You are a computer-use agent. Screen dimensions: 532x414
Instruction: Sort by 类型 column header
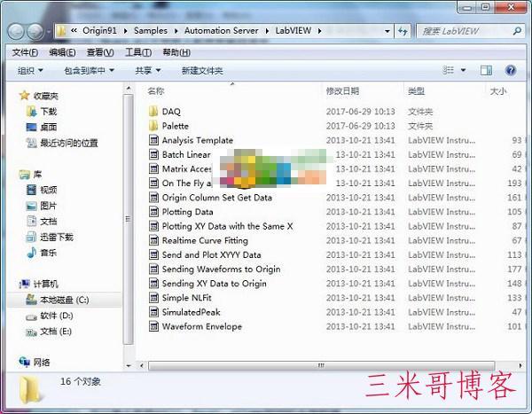(417, 91)
